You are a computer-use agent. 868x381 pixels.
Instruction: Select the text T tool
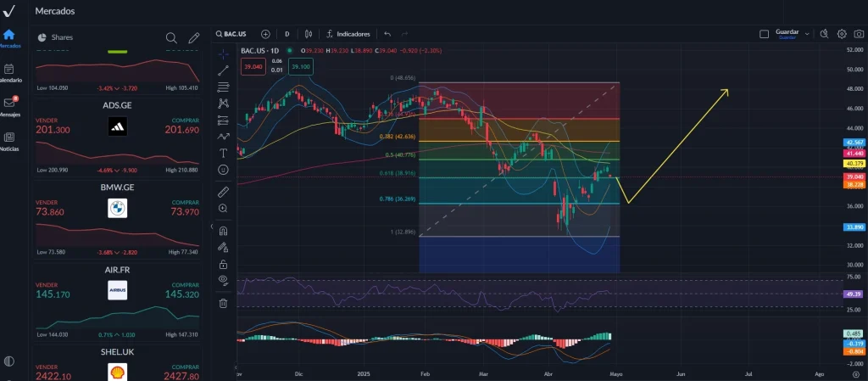click(223, 153)
